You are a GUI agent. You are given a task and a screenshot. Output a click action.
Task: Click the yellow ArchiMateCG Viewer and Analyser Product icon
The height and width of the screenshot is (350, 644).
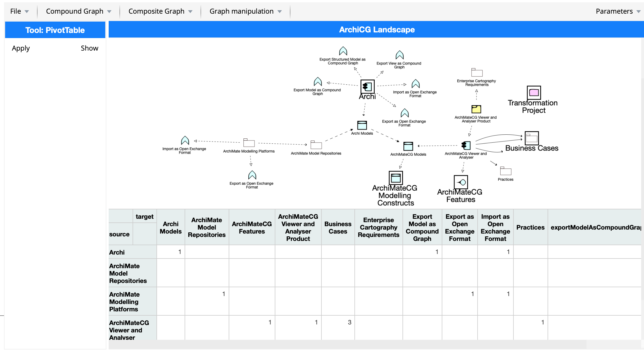tap(476, 109)
